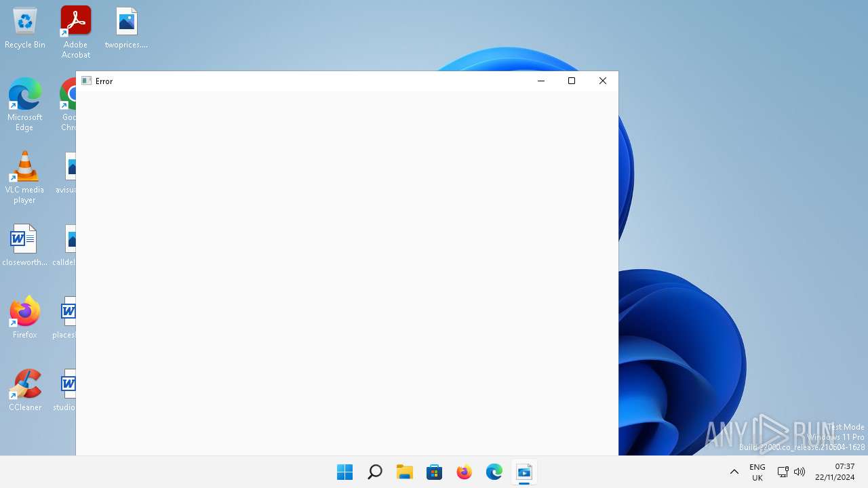Launch VLC media player shortcut
The height and width of the screenshot is (488, 868).
pyautogui.click(x=24, y=177)
